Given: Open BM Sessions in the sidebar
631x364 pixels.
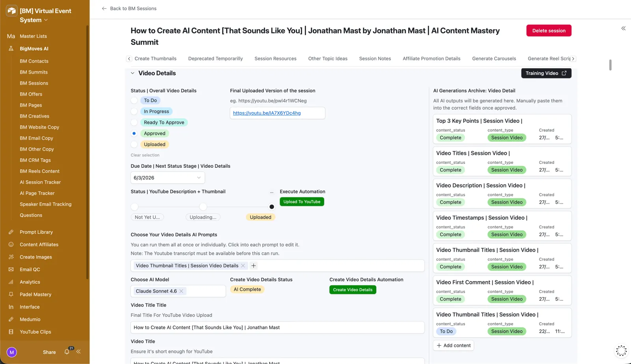Looking at the screenshot, I should click(x=34, y=83).
